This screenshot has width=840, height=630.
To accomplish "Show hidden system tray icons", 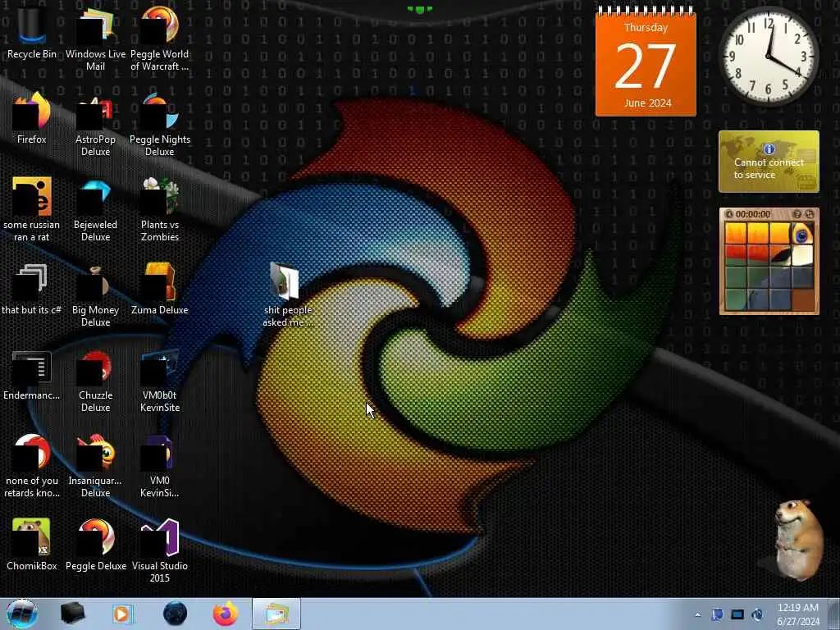I will (697, 614).
